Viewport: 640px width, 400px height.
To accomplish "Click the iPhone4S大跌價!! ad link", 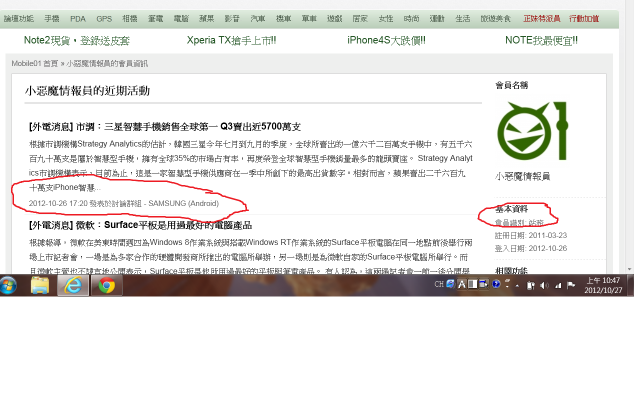I will (x=387, y=40).
